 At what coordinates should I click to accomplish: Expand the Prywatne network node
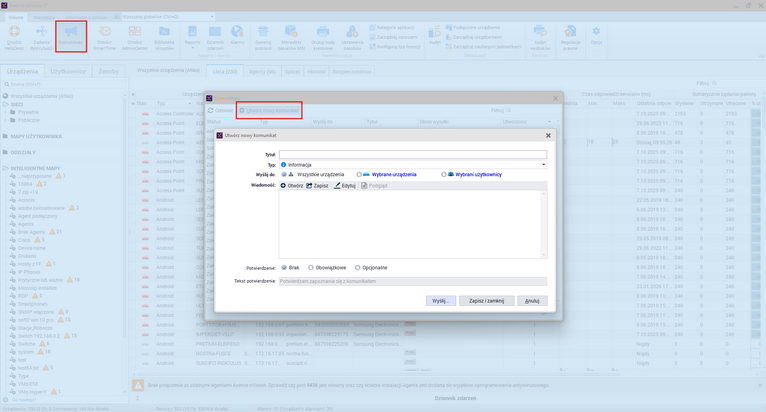(6, 112)
